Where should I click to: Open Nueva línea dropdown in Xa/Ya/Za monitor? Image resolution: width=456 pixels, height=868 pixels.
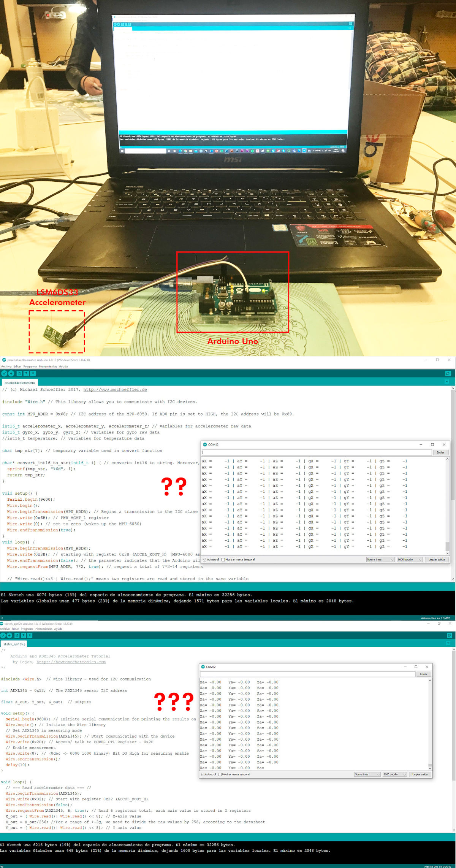(x=367, y=774)
